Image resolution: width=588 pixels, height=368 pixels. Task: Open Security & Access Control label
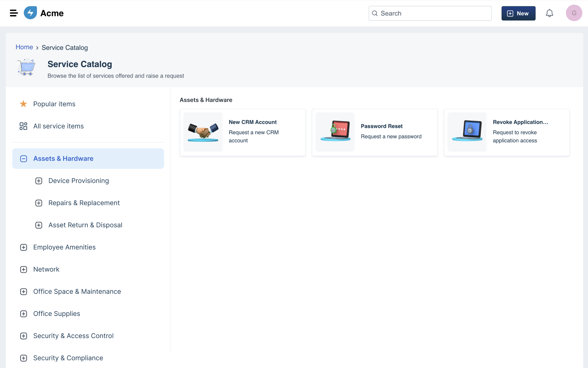click(73, 336)
